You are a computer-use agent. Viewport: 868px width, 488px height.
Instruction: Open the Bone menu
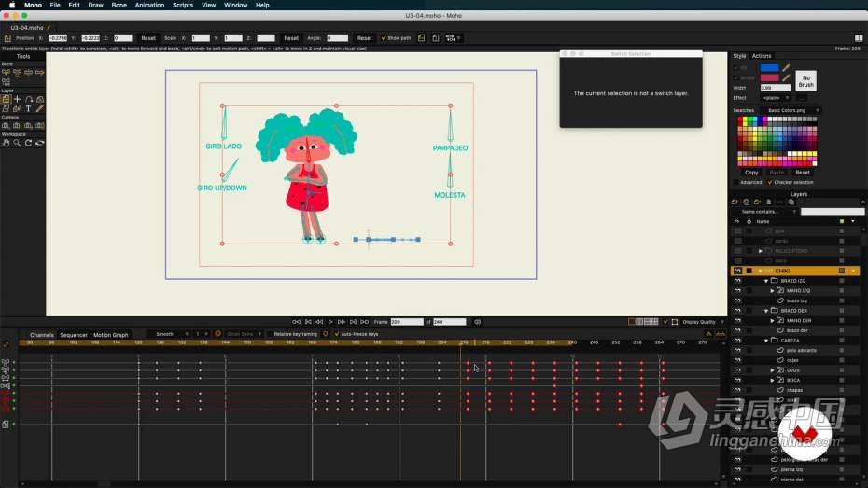coord(119,5)
